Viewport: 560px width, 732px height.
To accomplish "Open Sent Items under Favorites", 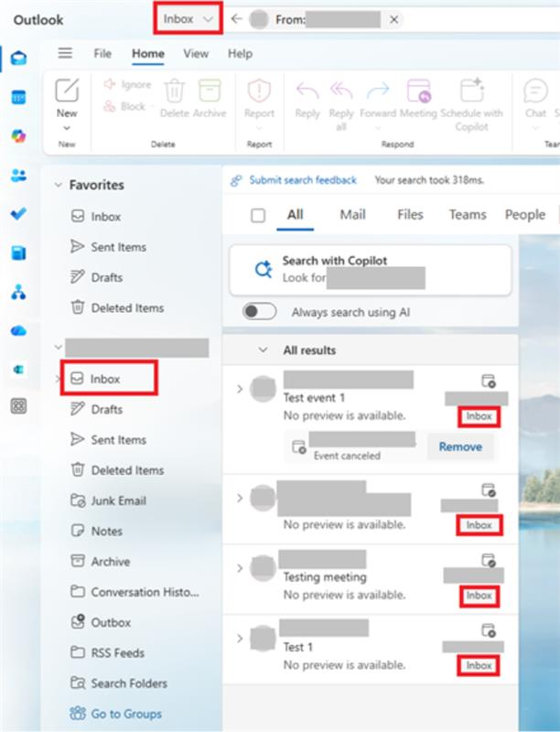I will point(119,247).
